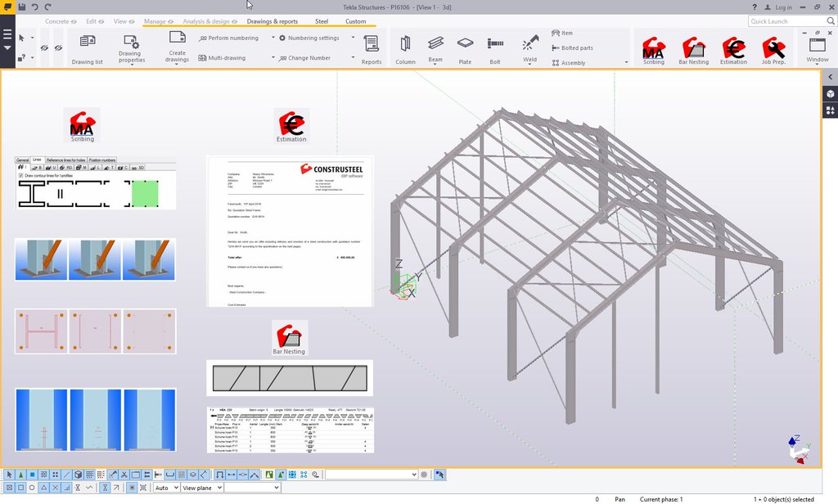Toggle the circle center-point snap switch
Screen dimensions: 838x504
click(x=32, y=488)
